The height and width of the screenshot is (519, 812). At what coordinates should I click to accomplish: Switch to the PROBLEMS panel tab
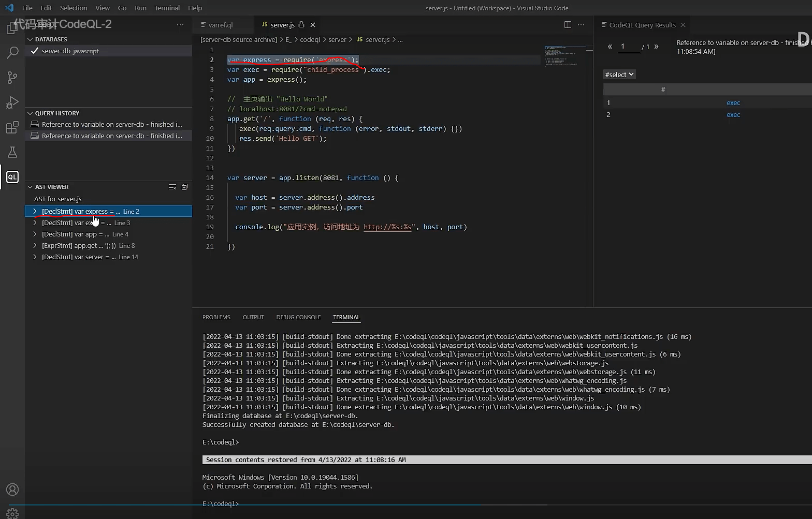216,317
